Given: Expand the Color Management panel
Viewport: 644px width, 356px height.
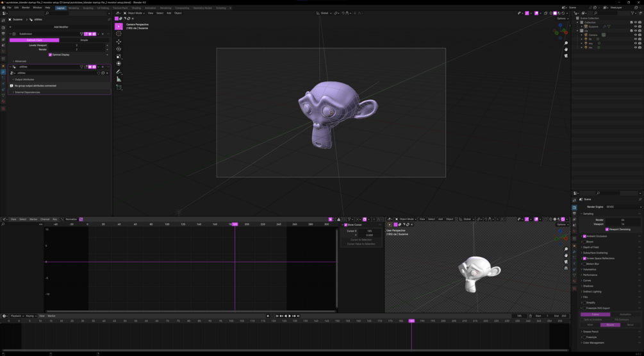Looking at the screenshot, I should point(593,343).
